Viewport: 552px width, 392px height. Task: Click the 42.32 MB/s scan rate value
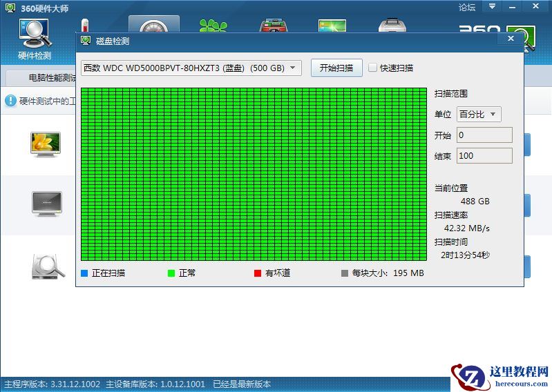[x=467, y=228]
